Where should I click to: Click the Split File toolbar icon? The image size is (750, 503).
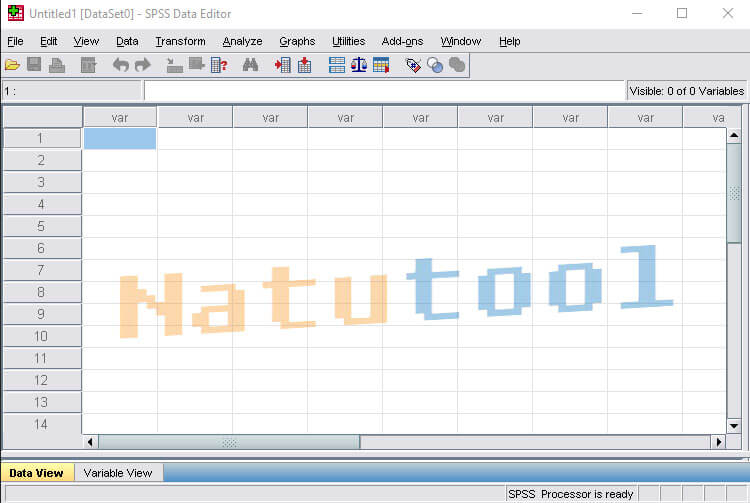pyautogui.click(x=337, y=65)
